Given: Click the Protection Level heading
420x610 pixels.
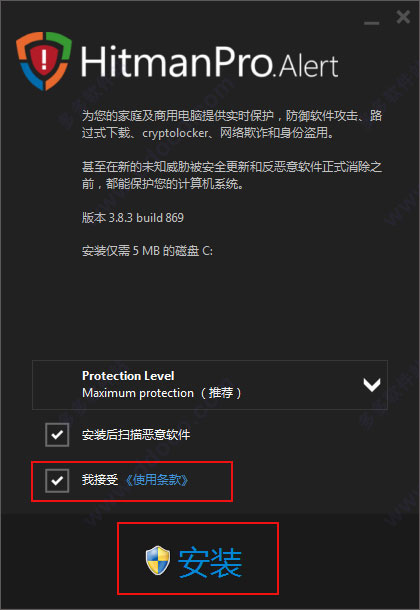Looking at the screenshot, I should (128, 376).
